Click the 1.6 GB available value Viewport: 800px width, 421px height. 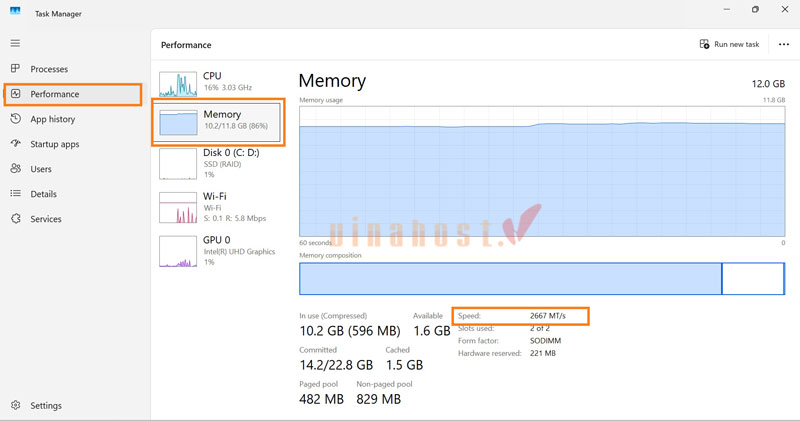tap(432, 331)
